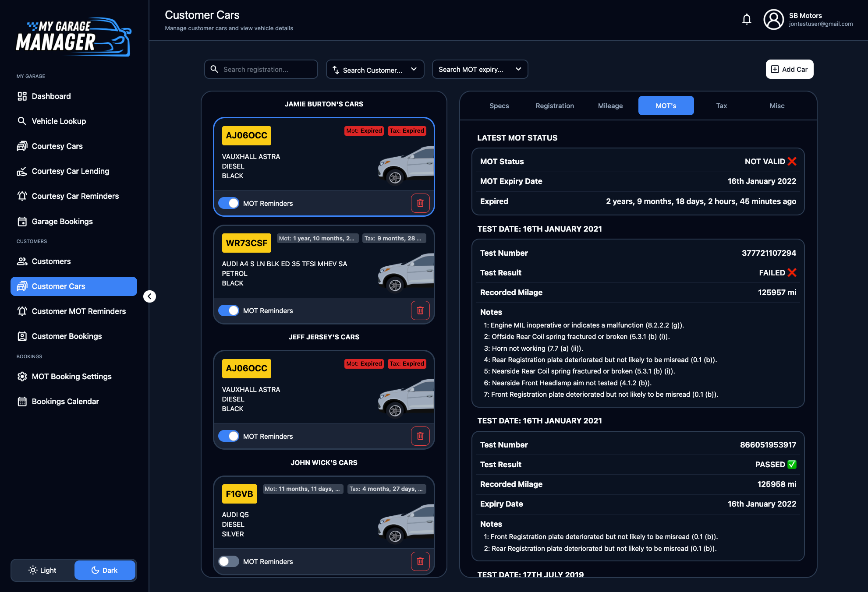Open the user profile avatar icon
The height and width of the screenshot is (592, 868).
pyautogui.click(x=773, y=20)
